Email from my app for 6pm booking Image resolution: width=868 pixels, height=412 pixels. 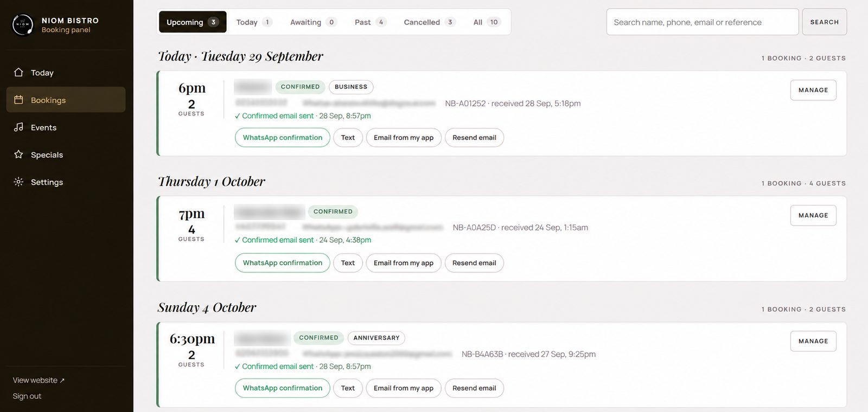tap(404, 138)
